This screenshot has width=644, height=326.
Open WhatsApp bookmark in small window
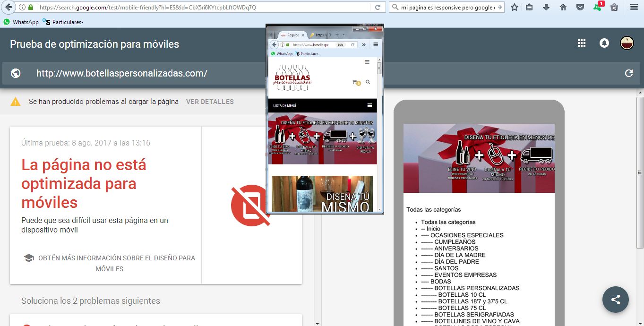[x=282, y=54]
